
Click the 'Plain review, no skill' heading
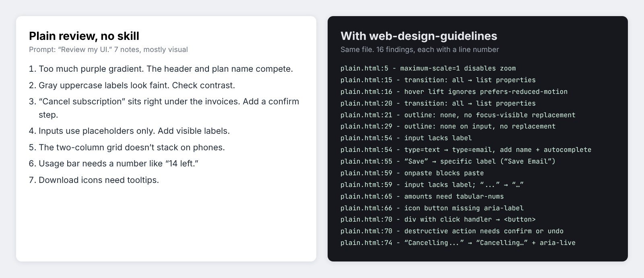(84, 36)
